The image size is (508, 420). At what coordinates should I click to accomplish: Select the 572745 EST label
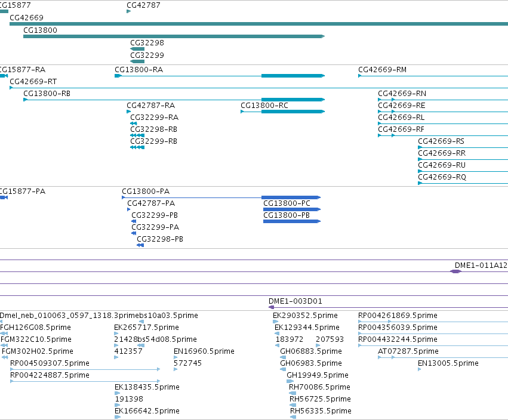(x=187, y=364)
